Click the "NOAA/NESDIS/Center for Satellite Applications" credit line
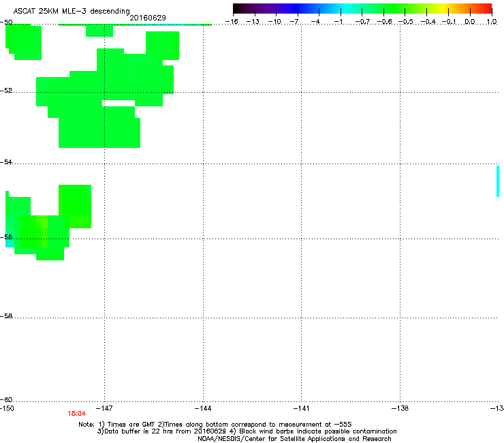This screenshot has width=504, height=443. [x=294, y=439]
